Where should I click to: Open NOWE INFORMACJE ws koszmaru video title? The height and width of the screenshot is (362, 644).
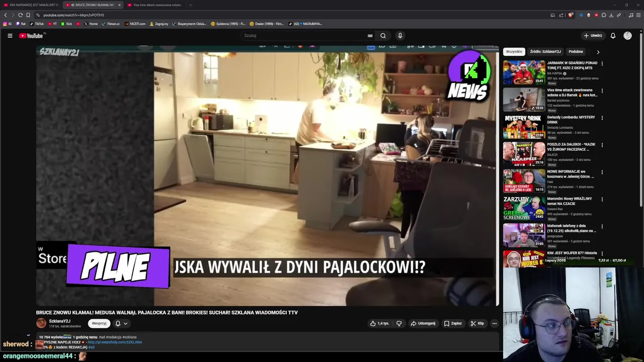tap(572, 174)
